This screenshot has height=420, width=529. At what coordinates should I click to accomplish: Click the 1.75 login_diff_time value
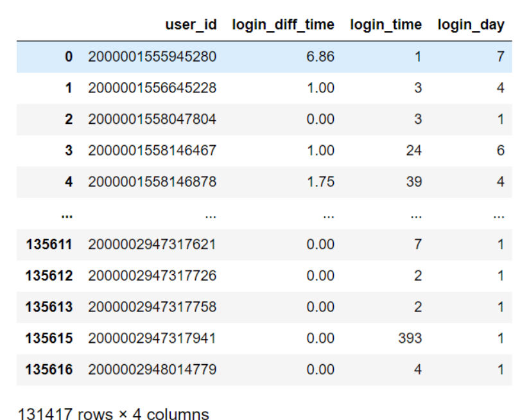pyautogui.click(x=320, y=182)
